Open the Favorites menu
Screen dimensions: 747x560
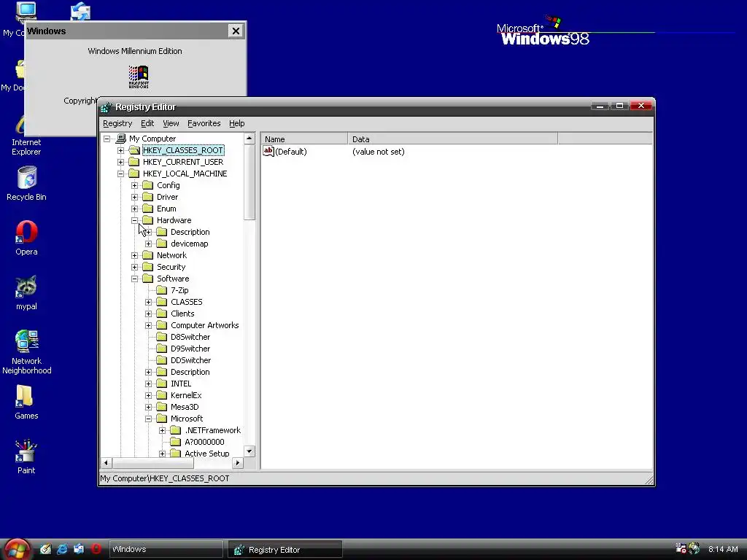pos(204,123)
